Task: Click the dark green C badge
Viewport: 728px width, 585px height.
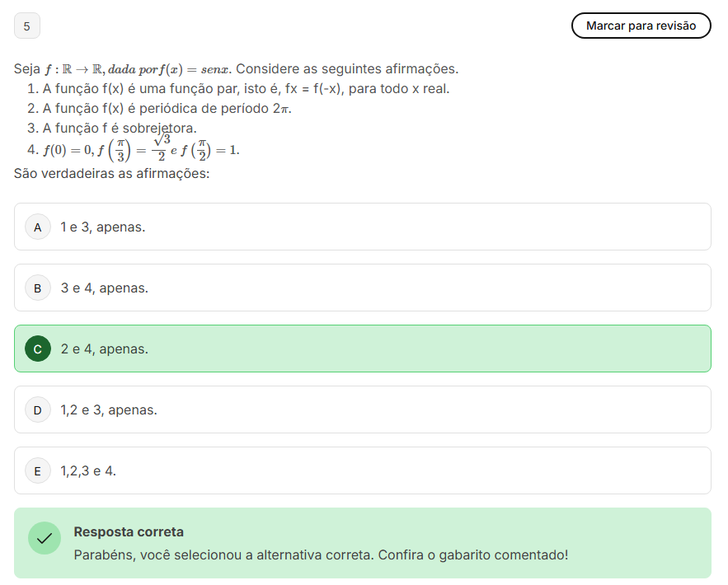Action: click(38, 349)
